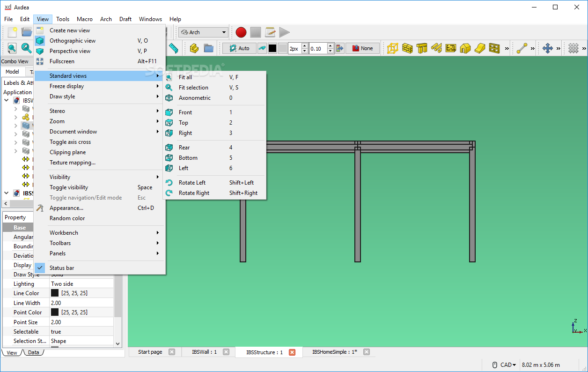Viewport: 588px width, 372px height.
Task: Expand the Toolbars submenu
Action: point(100,243)
